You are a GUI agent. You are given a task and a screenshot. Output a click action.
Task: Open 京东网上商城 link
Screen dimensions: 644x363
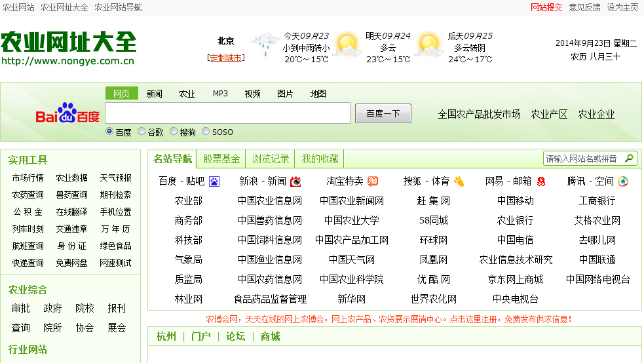tap(516, 280)
